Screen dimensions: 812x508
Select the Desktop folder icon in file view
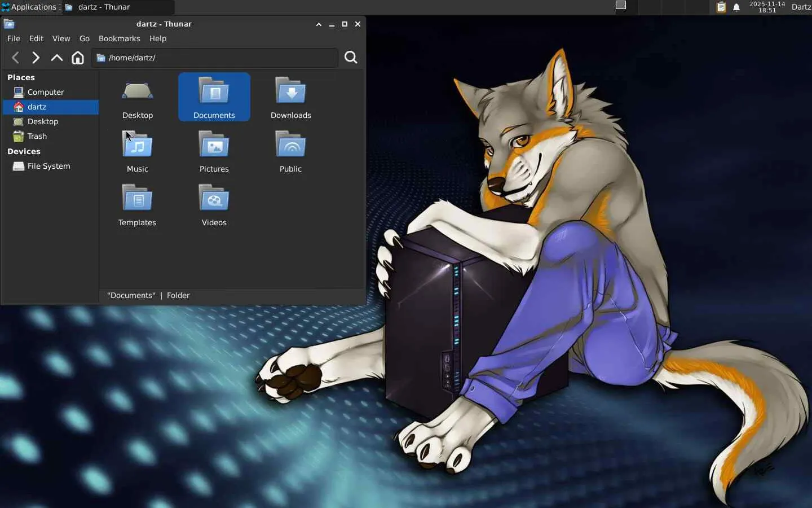click(x=138, y=92)
